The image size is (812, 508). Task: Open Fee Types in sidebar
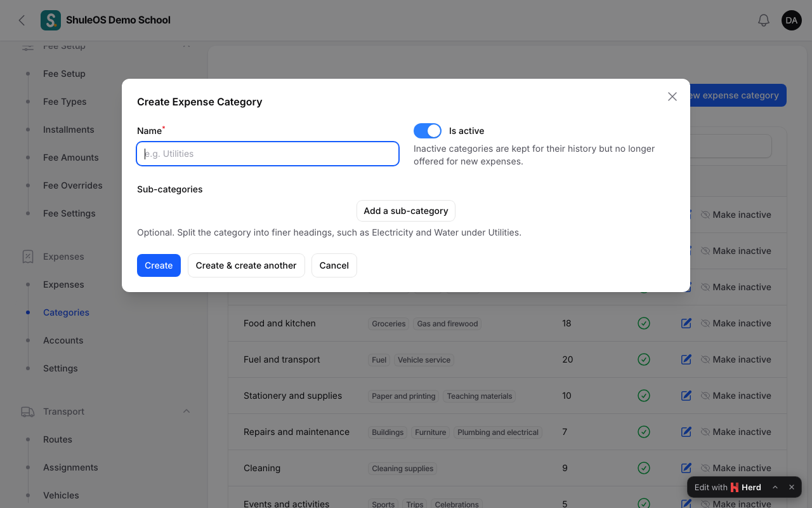click(65, 102)
